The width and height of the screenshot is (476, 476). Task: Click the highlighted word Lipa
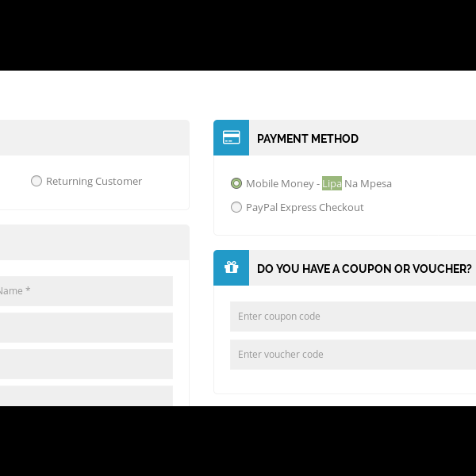332,183
